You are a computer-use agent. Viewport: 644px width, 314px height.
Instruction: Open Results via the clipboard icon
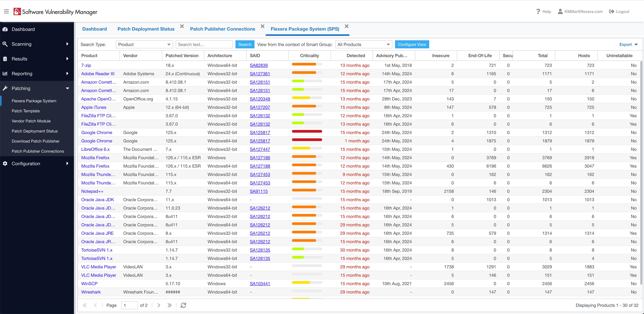(5, 59)
